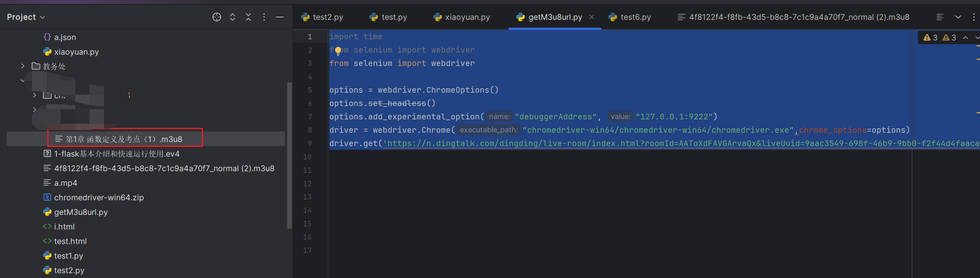The height and width of the screenshot is (278, 980).
Task: Click 'chrome_options' on line 8
Action: click(x=833, y=130)
